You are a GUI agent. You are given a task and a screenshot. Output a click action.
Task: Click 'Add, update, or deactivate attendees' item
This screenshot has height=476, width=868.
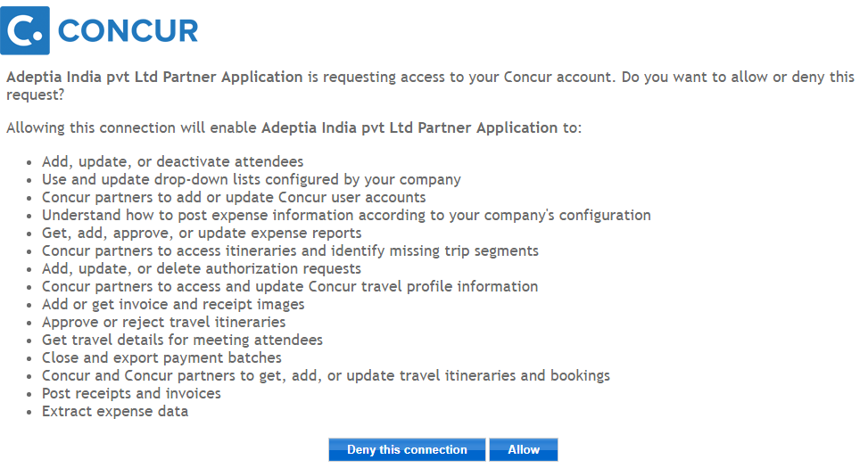click(x=172, y=162)
